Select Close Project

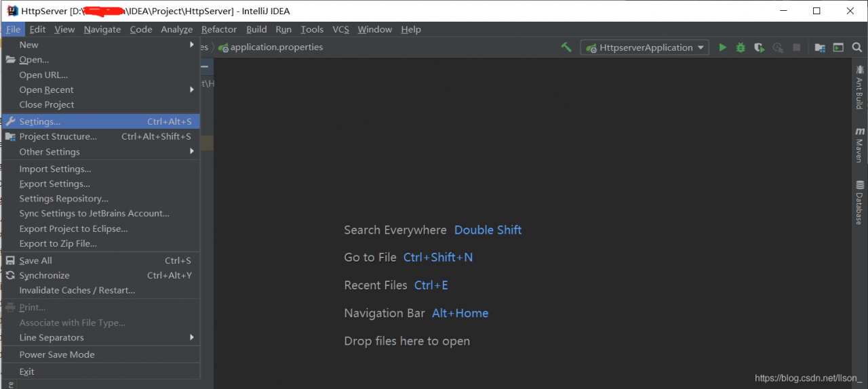100,104
